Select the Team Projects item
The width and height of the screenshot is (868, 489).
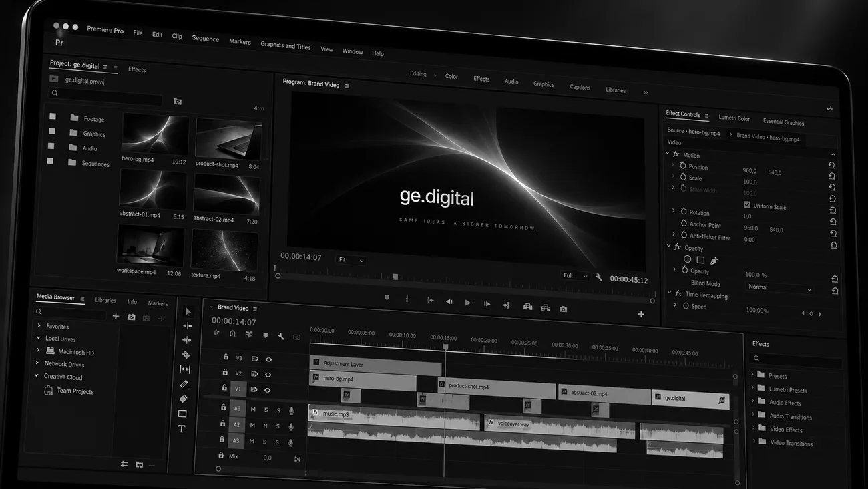click(x=69, y=391)
